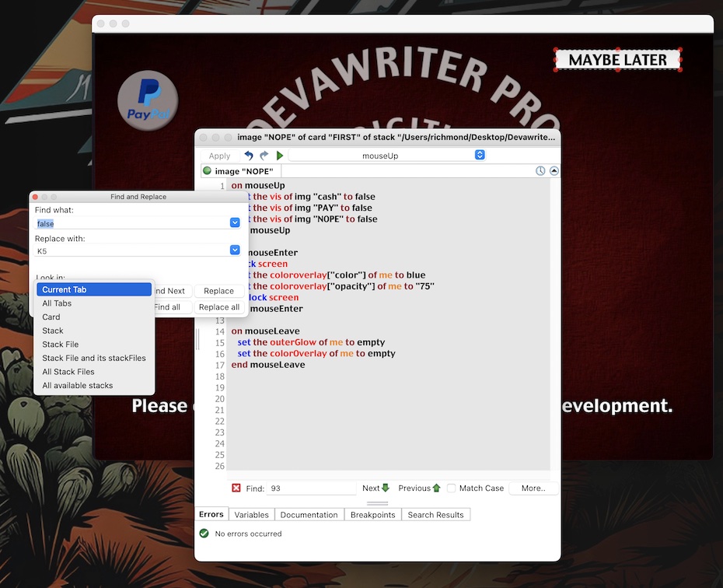Click the undo arrow in script editor
This screenshot has height=588, width=723.
pos(249,156)
